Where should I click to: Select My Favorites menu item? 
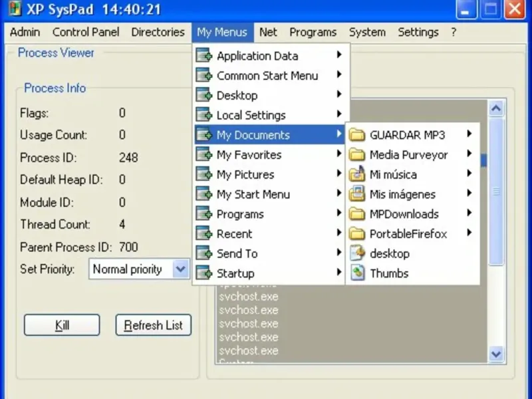(269, 155)
